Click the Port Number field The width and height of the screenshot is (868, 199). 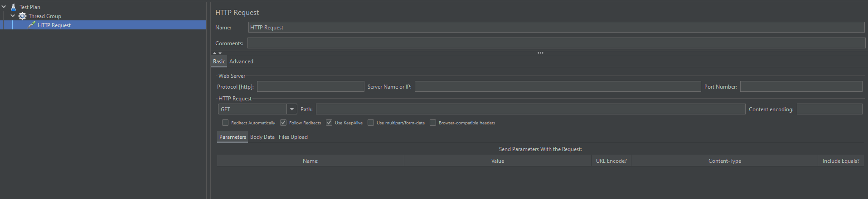point(801,86)
